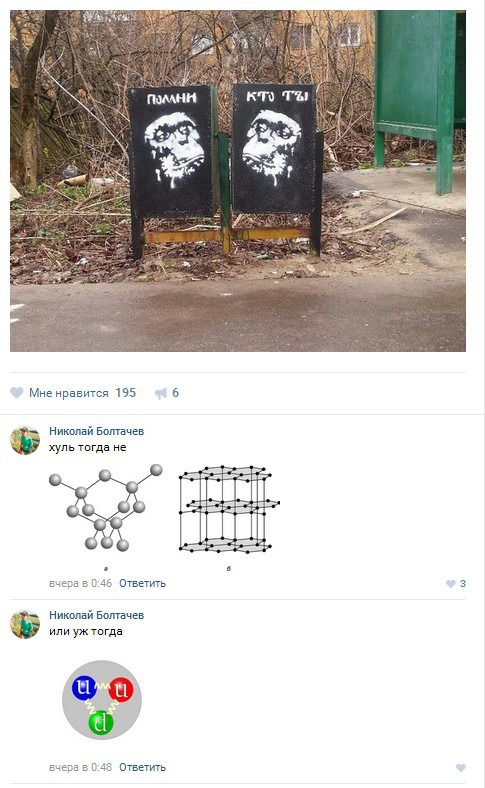
Task: Click the вчера в 0:46 timestamp
Action: [x=80, y=583]
